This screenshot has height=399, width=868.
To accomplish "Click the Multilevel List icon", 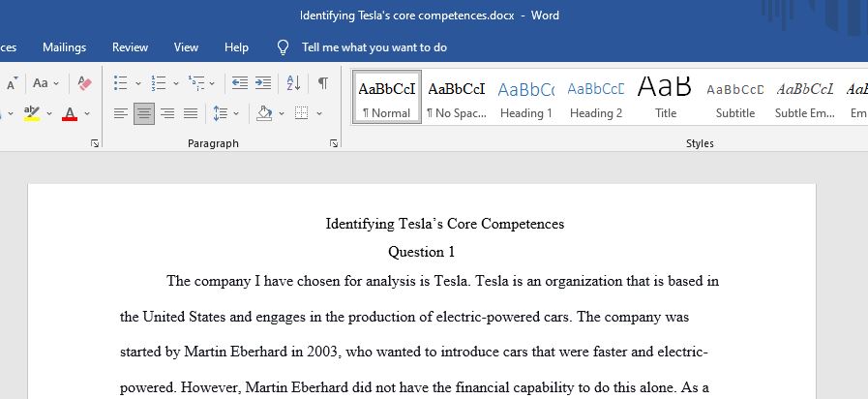I will pos(196,83).
